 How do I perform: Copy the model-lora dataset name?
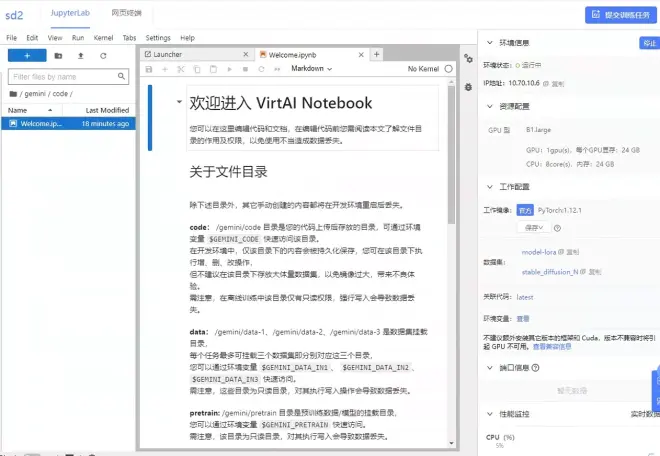pos(569,252)
